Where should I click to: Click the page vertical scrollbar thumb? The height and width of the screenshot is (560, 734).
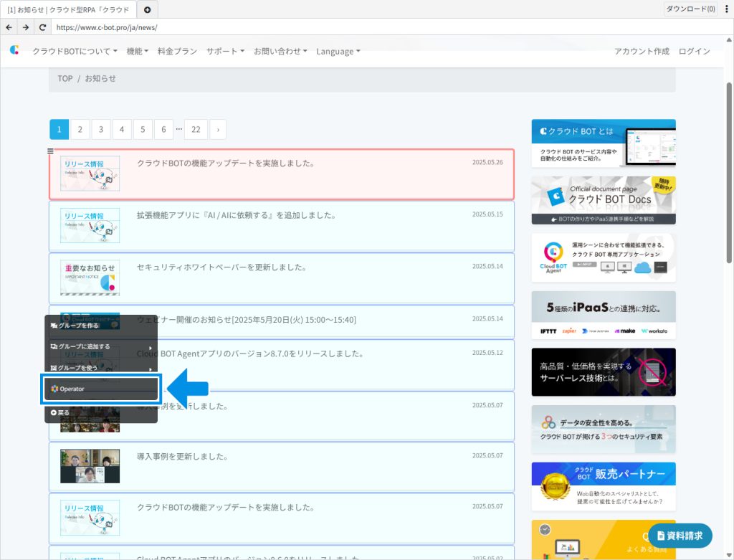pos(729,172)
